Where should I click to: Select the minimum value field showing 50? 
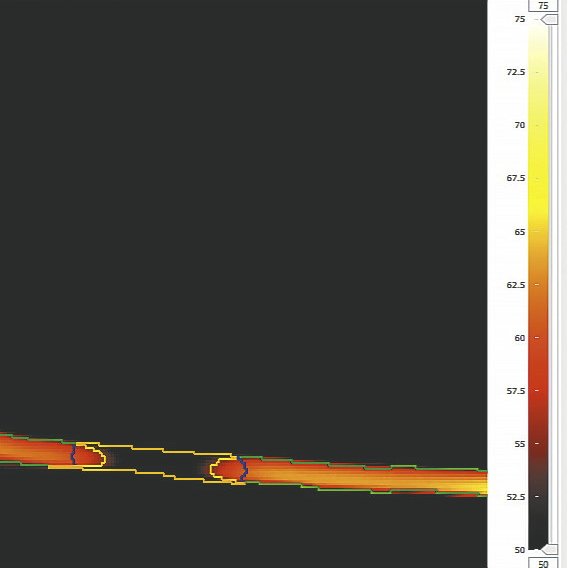pyautogui.click(x=543, y=563)
